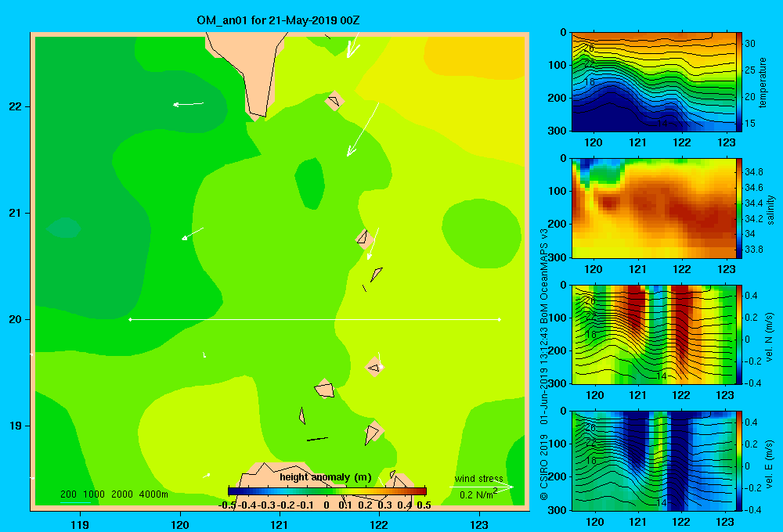Open the salinity cross-section panel
783x532 pixels.
click(x=654, y=208)
